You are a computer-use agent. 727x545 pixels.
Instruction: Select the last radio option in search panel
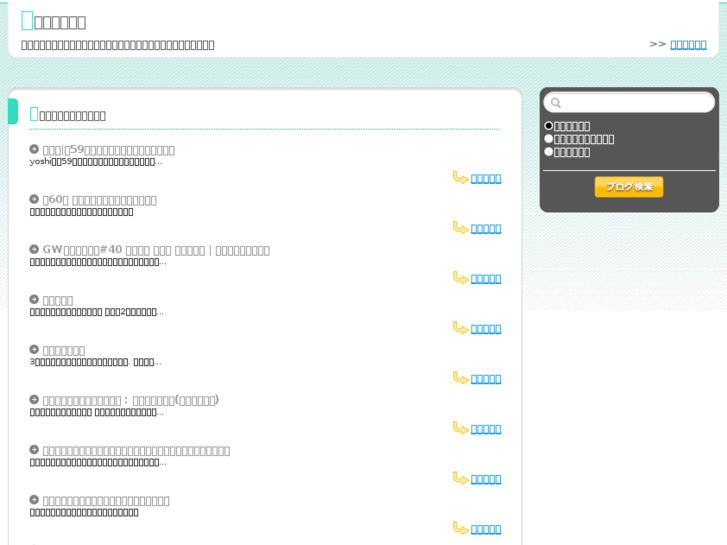click(x=548, y=152)
